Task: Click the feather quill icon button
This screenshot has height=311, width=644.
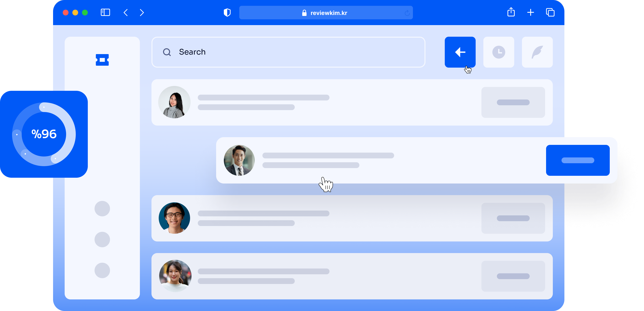Action: (x=537, y=52)
